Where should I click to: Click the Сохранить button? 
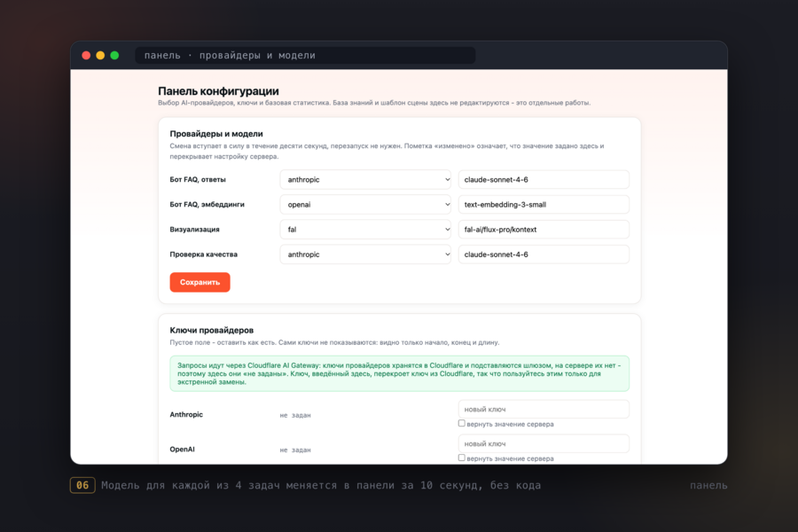pos(199,282)
